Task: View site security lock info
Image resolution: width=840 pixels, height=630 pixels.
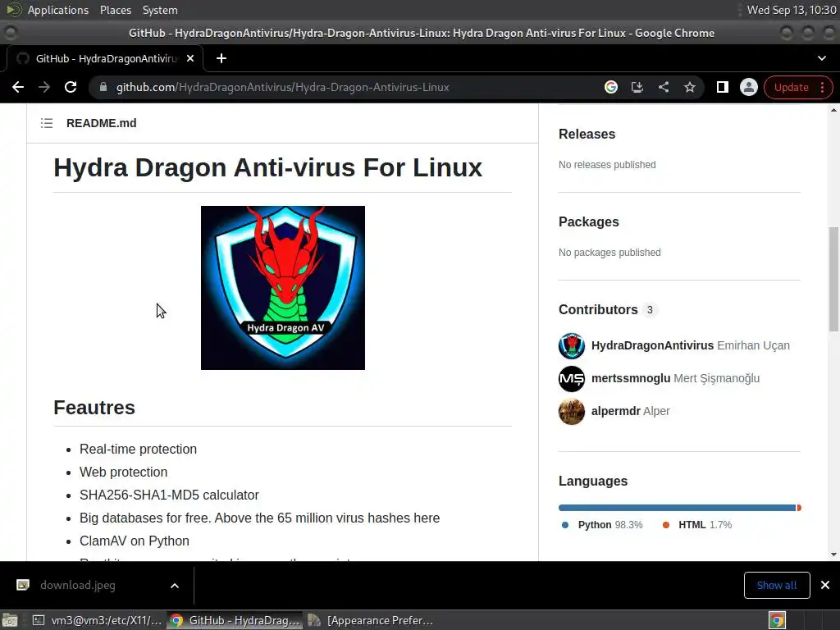Action: [103, 87]
